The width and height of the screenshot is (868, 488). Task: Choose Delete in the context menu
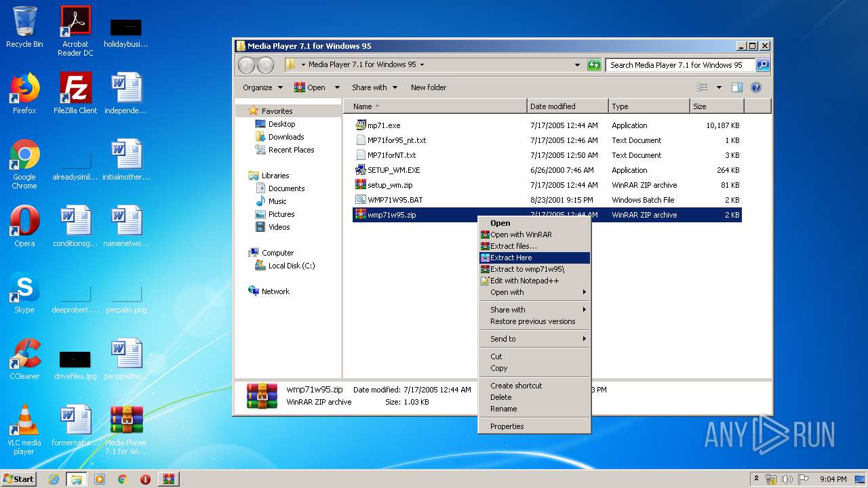pos(534,397)
